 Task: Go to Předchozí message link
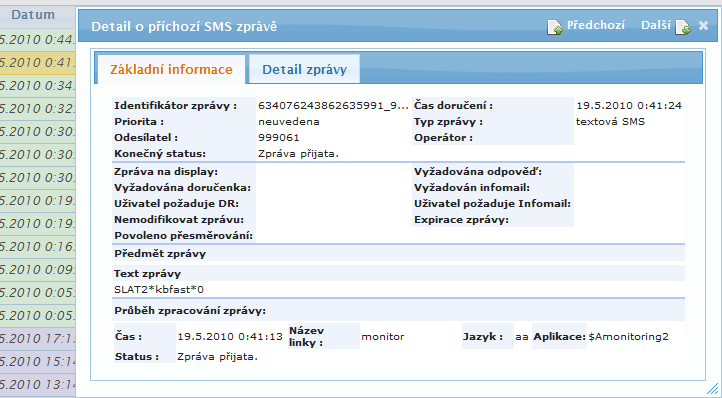coord(595,25)
